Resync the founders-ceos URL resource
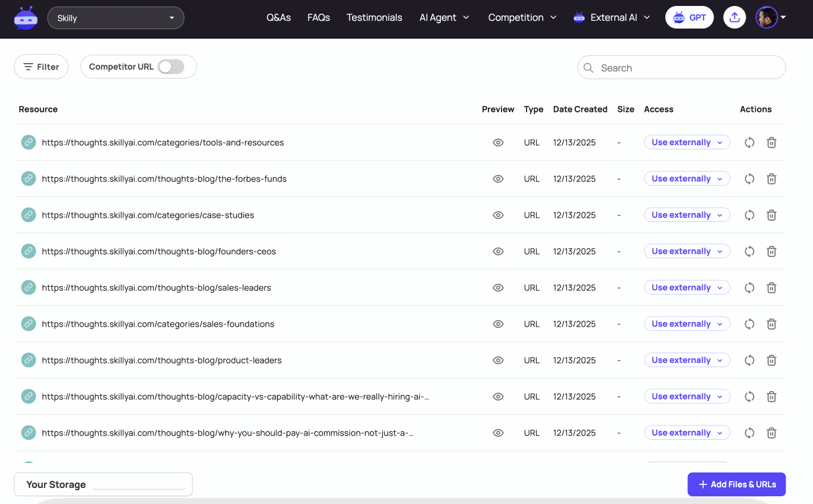The height and width of the screenshot is (504, 813). click(x=749, y=252)
